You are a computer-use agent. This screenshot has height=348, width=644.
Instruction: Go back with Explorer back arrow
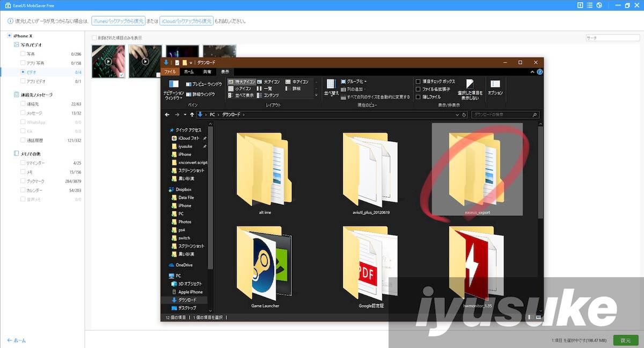(x=167, y=115)
